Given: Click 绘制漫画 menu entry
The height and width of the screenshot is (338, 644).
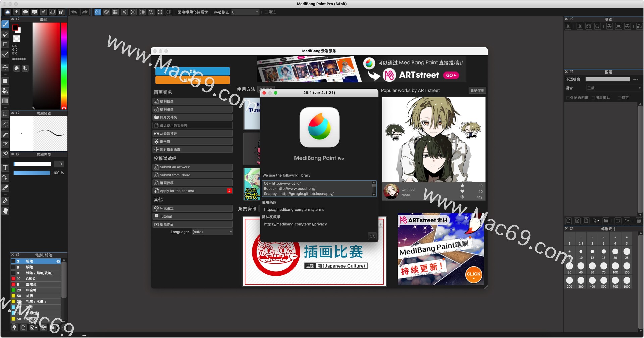Looking at the screenshot, I should point(193,109).
